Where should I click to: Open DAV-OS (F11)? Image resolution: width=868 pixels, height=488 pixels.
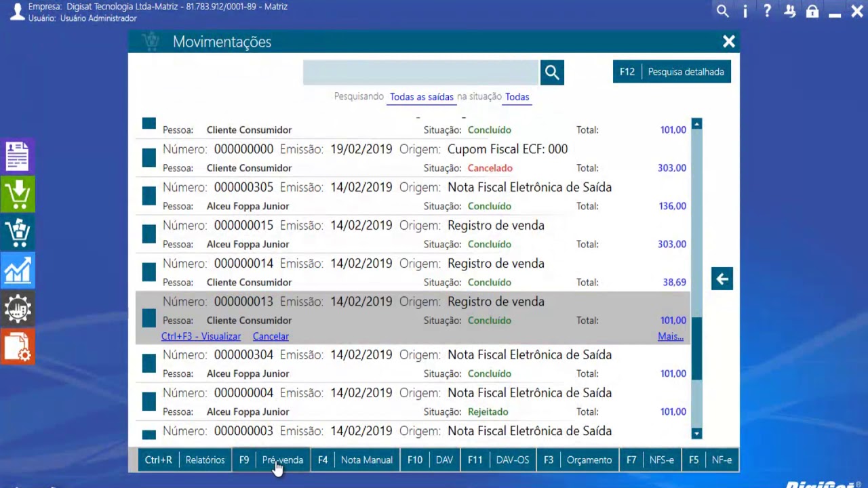point(498,460)
